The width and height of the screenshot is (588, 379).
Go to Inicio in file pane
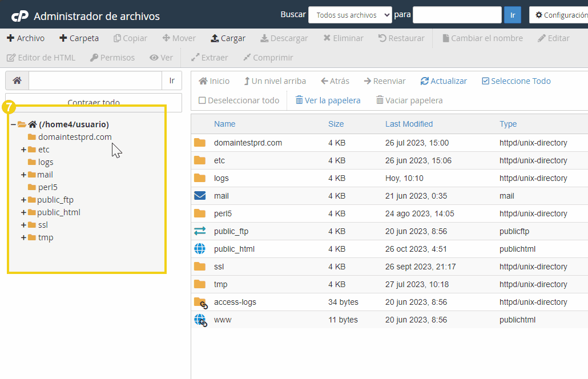pyautogui.click(x=214, y=81)
